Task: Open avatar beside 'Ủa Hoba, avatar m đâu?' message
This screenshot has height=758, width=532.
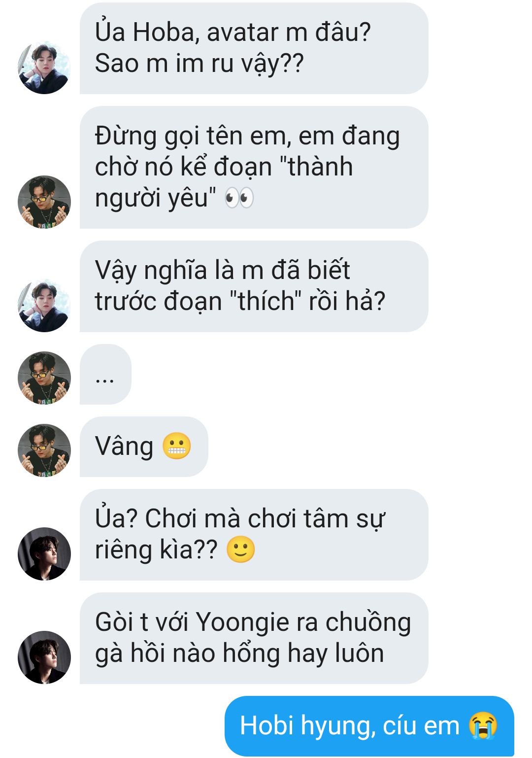Action: pyautogui.click(x=44, y=68)
